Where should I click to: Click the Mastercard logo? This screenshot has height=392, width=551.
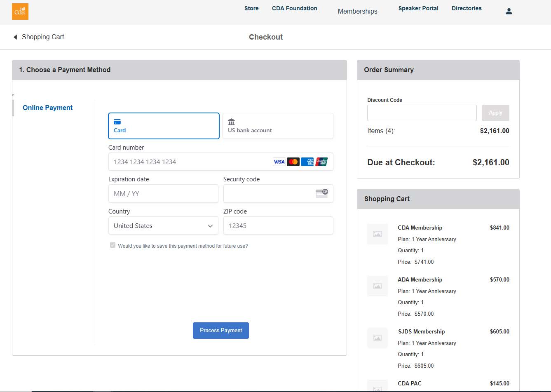(x=293, y=162)
